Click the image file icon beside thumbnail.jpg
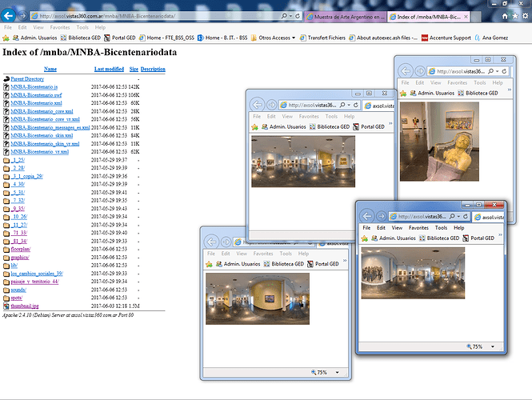 pyautogui.click(x=6, y=306)
